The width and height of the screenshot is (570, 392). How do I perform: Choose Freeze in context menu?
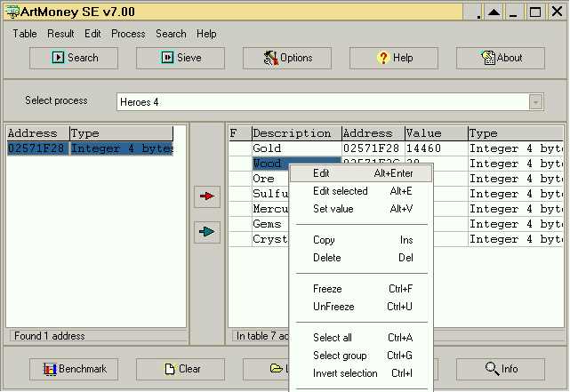click(x=361, y=289)
